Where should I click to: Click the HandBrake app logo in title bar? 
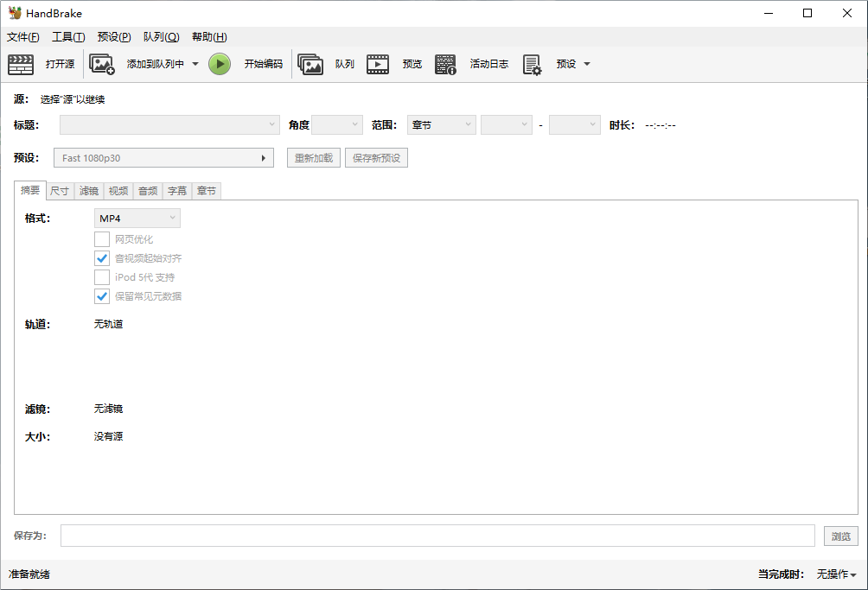point(15,13)
